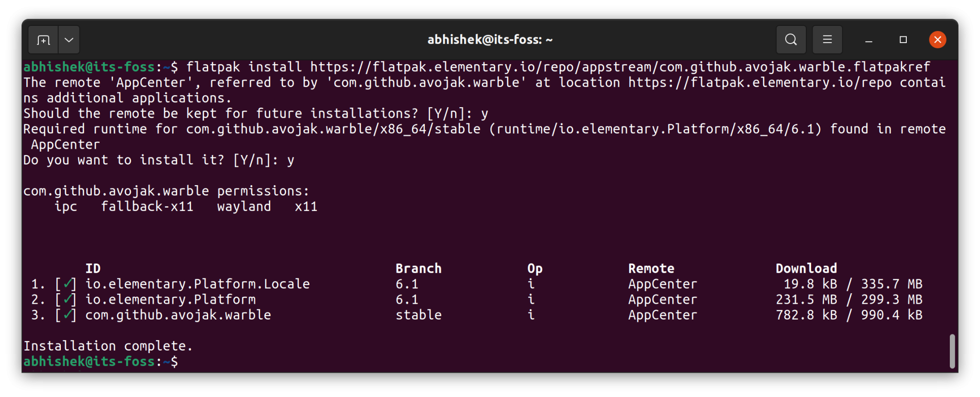This screenshot has height=397, width=980.
Task: Close the terminal window
Action: [x=937, y=40]
